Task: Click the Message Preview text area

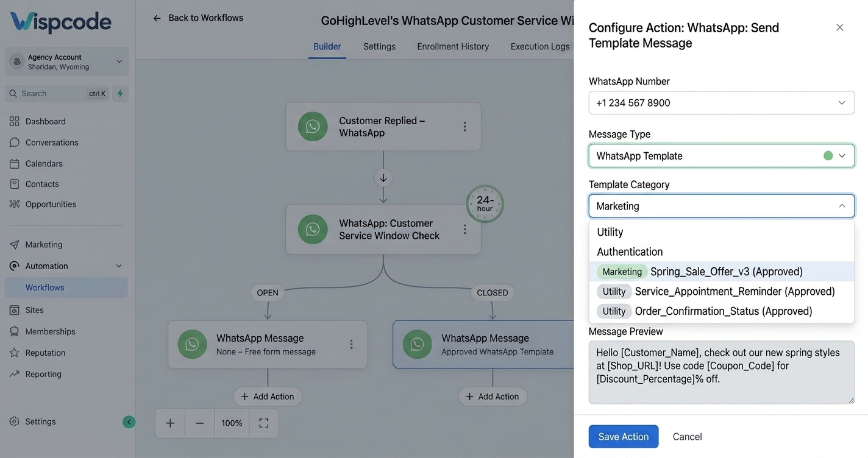Action: coord(722,372)
